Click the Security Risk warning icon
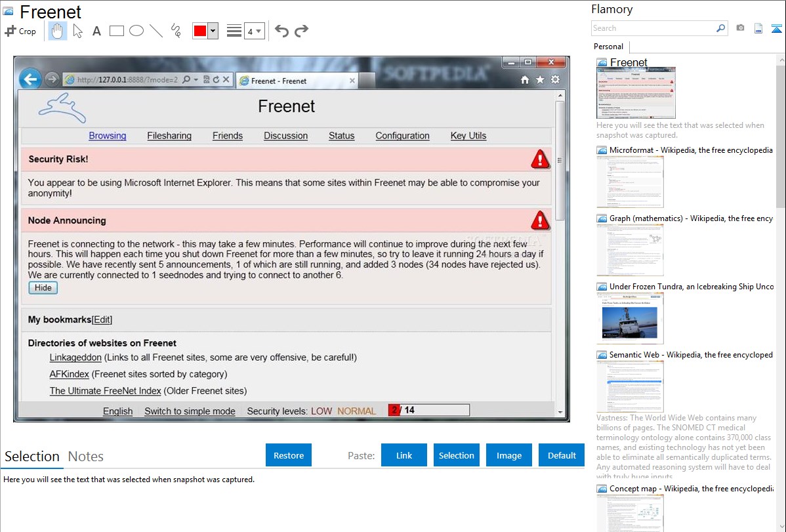This screenshot has width=786, height=532. click(540, 159)
